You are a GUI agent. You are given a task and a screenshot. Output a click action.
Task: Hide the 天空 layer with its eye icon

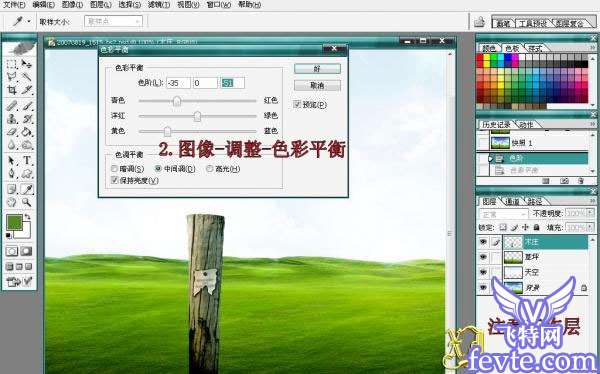[483, 272]
